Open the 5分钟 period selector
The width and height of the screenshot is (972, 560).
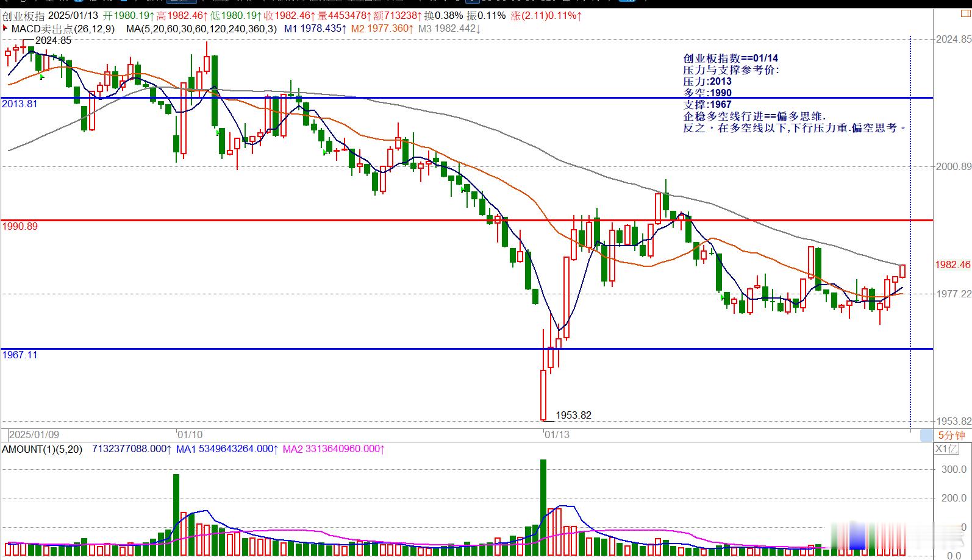click(951, 435)
